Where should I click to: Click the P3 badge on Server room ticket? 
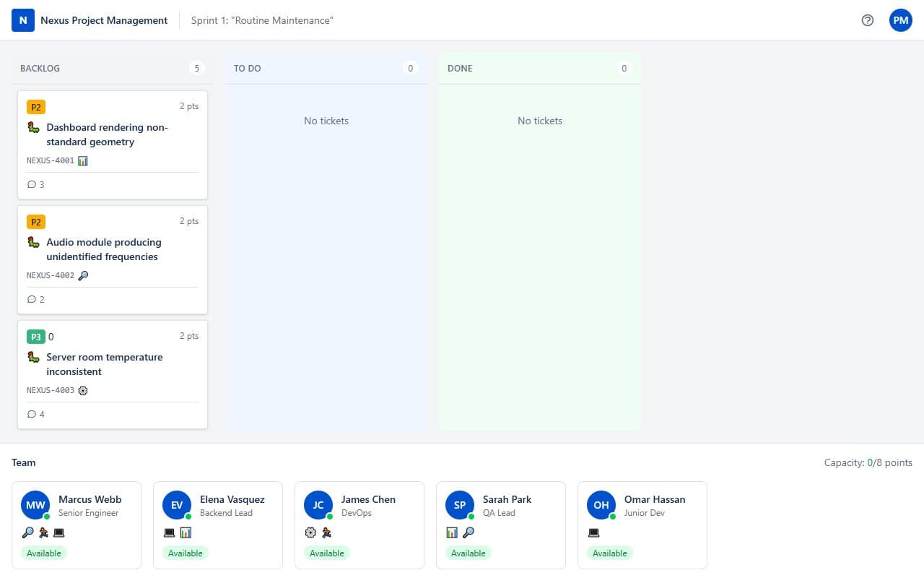pos(36,337)
